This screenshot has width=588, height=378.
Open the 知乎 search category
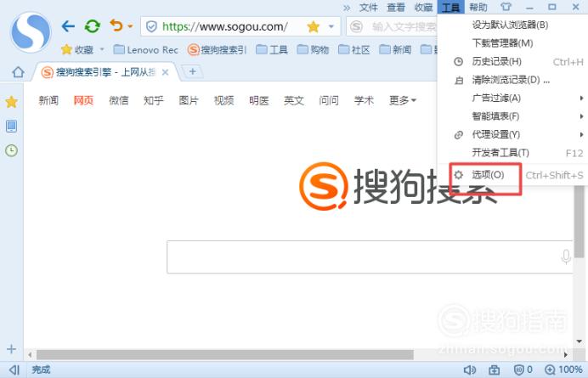click(x=154, y=100)
